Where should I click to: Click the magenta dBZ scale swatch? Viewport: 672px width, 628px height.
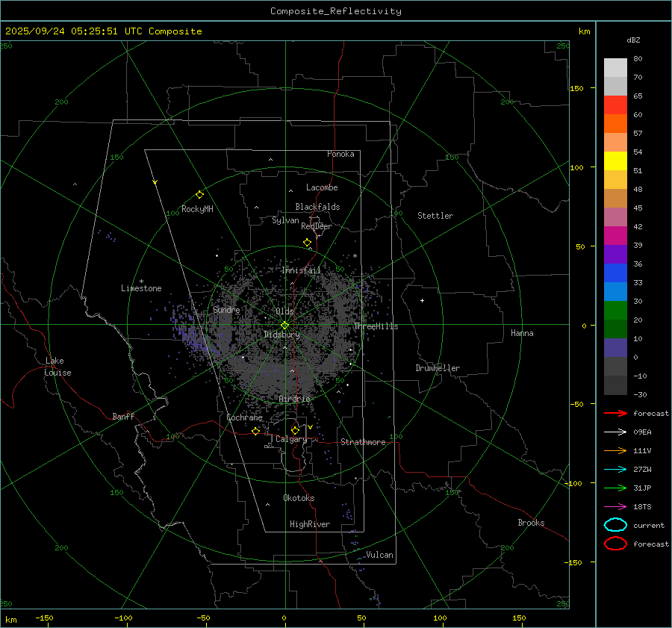point(615,236)
